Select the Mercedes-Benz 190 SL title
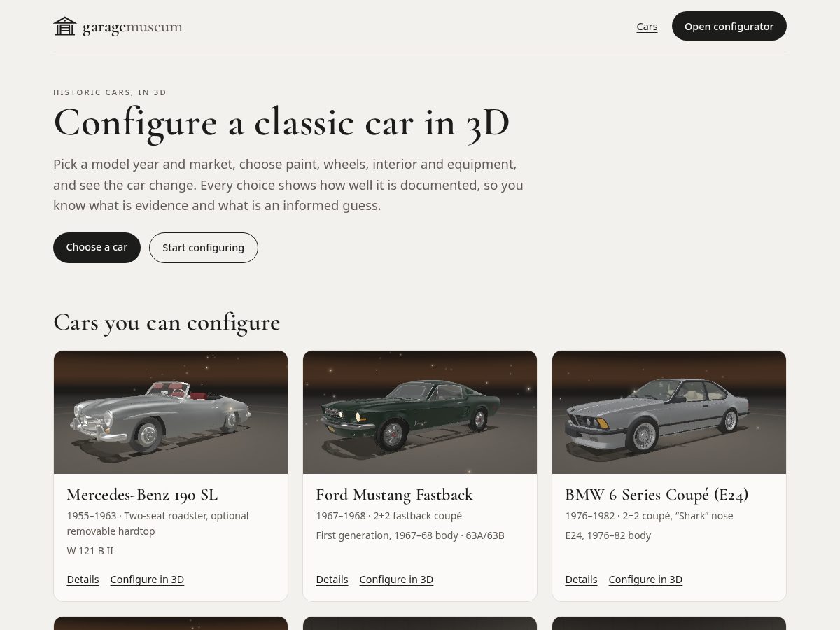The width and height of the screenshot is (840, 630). point(142,495)
